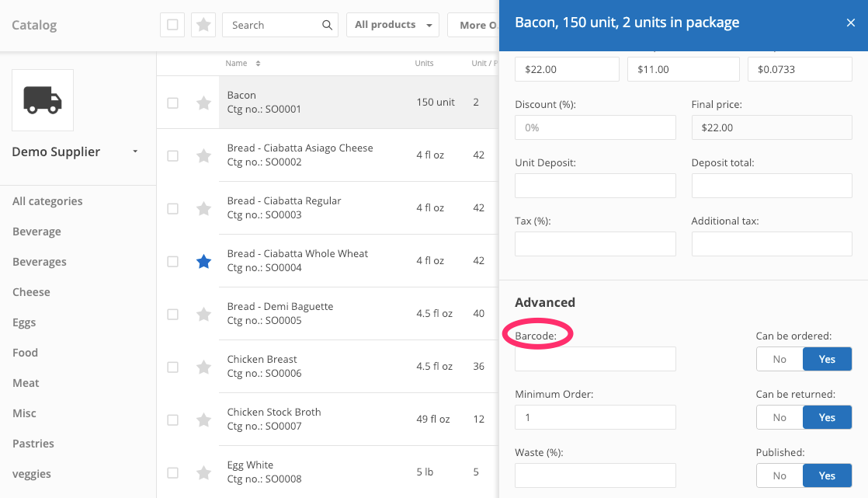Star the Bacon product
The height and width of the screenshot is (498, 868).
click(203, 103)
